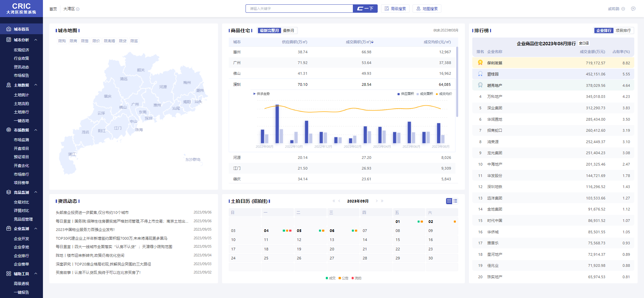This screenshot has height=298, width=644.
Task: Click the 供应面积 blue legend swatch
Action: pos(398,94)
